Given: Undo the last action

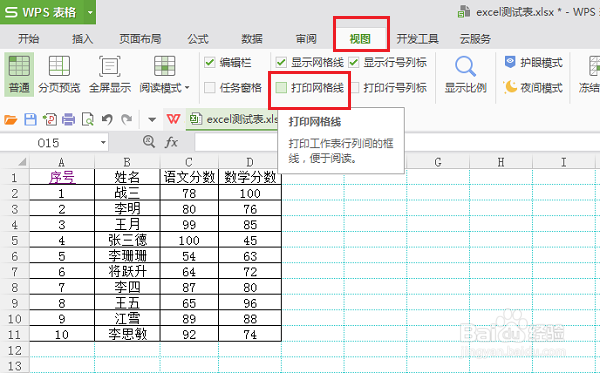Looking at the screenshot, I should click(x=107, y=120).
